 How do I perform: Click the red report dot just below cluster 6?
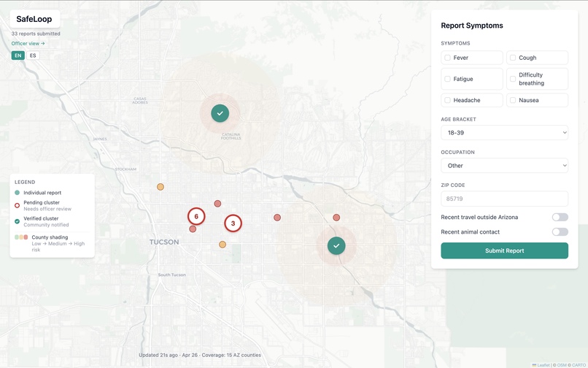[193, 229]
